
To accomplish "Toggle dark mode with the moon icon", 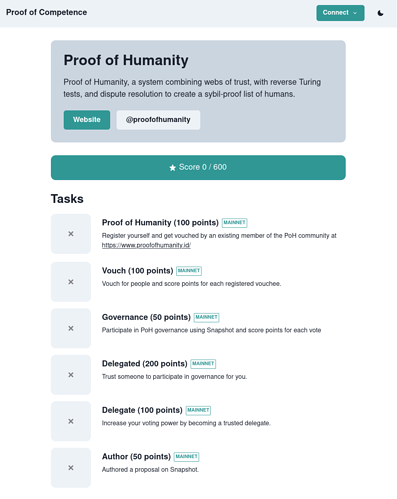I will click(380, 13).
